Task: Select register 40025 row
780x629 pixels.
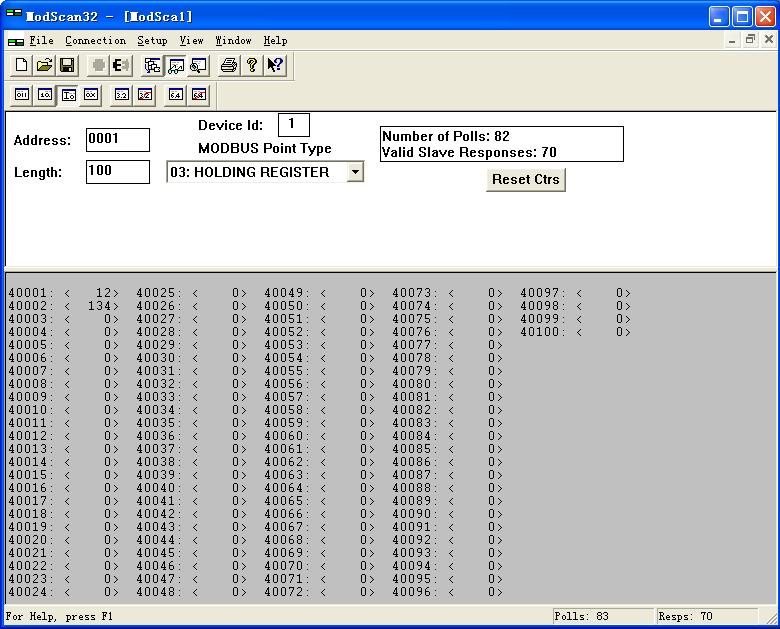Action: pos(192,293)
